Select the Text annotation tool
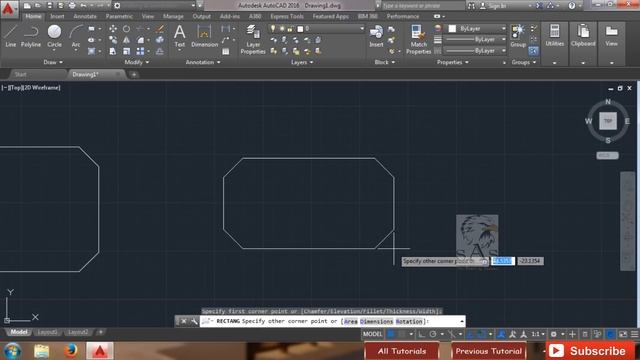This screenshot has width=640, height=360. coord(180,36)
